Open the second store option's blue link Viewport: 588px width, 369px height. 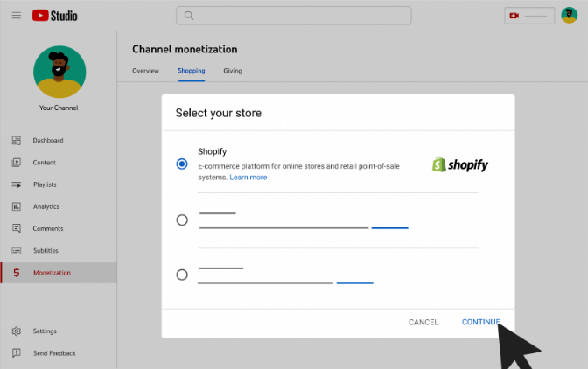[x=389, y=227]
